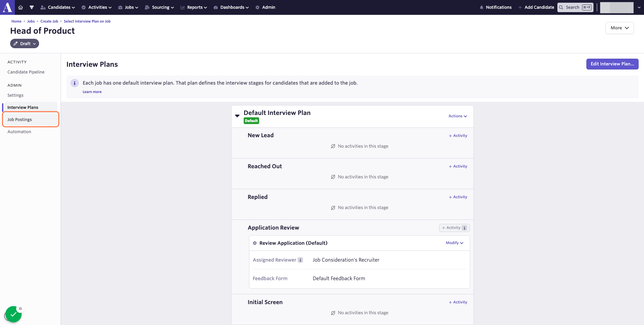Open Admin from the top navigation
This screenshot has height=325, width=644.
coord(265,7)
